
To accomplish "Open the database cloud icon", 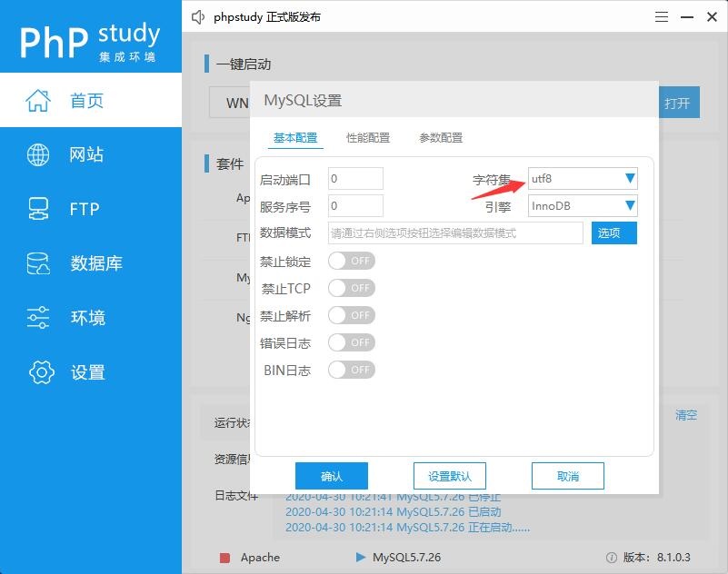I will click(38, 263).
